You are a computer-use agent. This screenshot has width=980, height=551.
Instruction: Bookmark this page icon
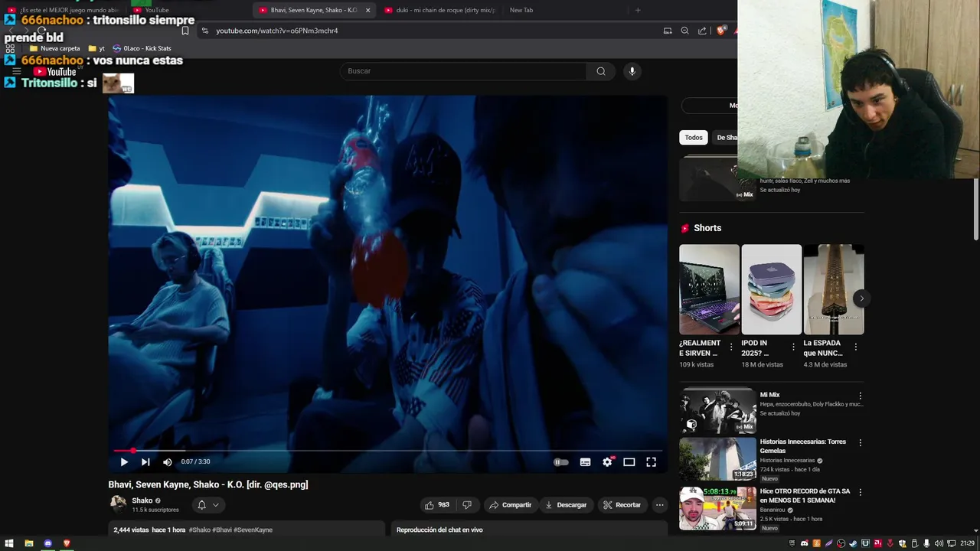pos(185,31)
